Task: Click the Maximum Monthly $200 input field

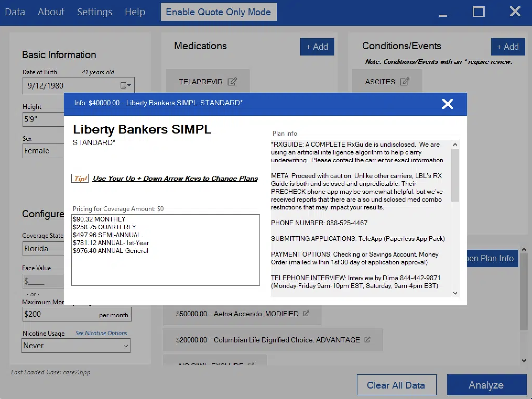Action: point(60,314)
